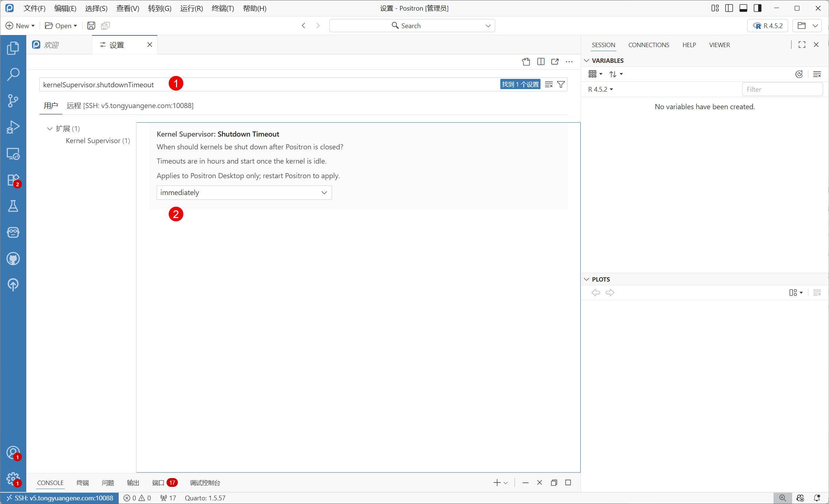The width and height of the screenshot is (829, 504).
Task: Open the Explorer view in activity bar
Action: tap(13, 48)
